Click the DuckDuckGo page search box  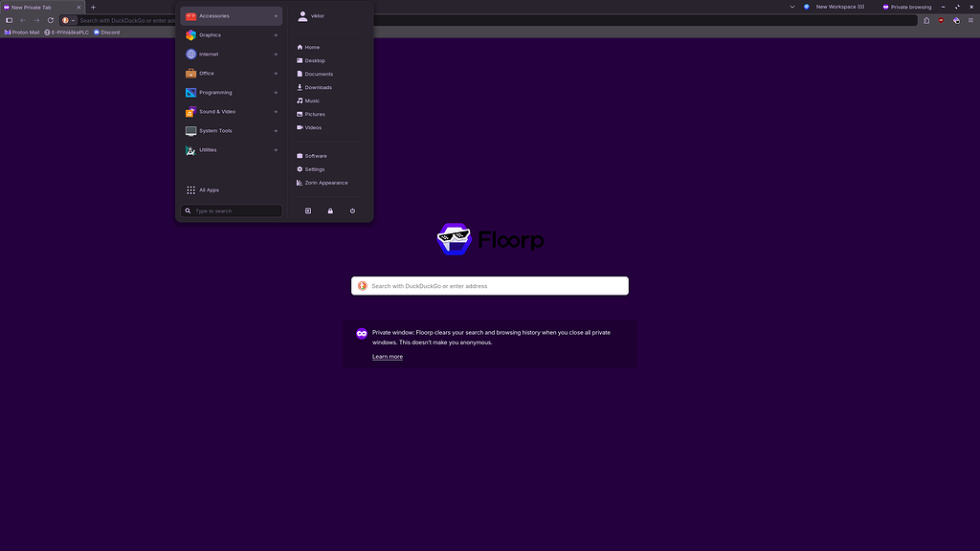pos(490,286)
